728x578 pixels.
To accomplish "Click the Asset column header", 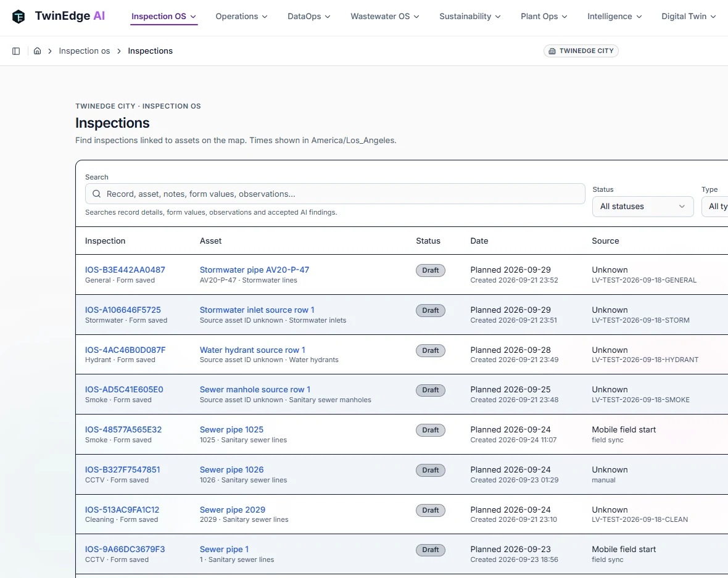I will [x=211, y=241].
